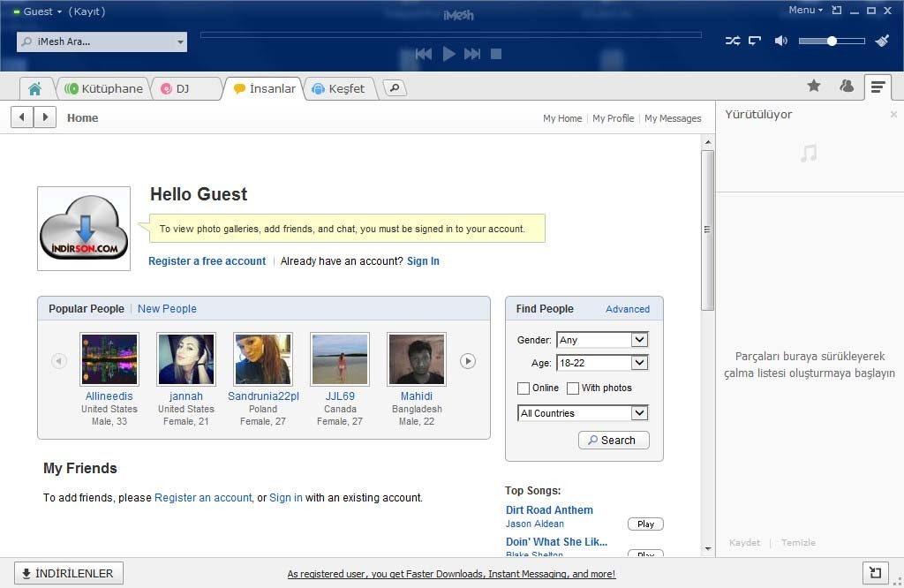This screenshot has width=904, height=588.
Task: Play Dirt Road Anthem song
Action: (x=645, y=524)
